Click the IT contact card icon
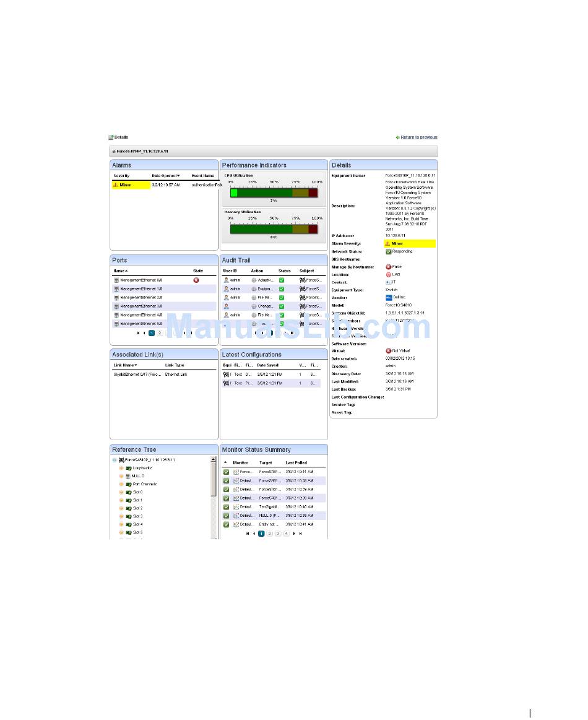The width and height of the screenshot is (588, 720). [x=388, y=282]
